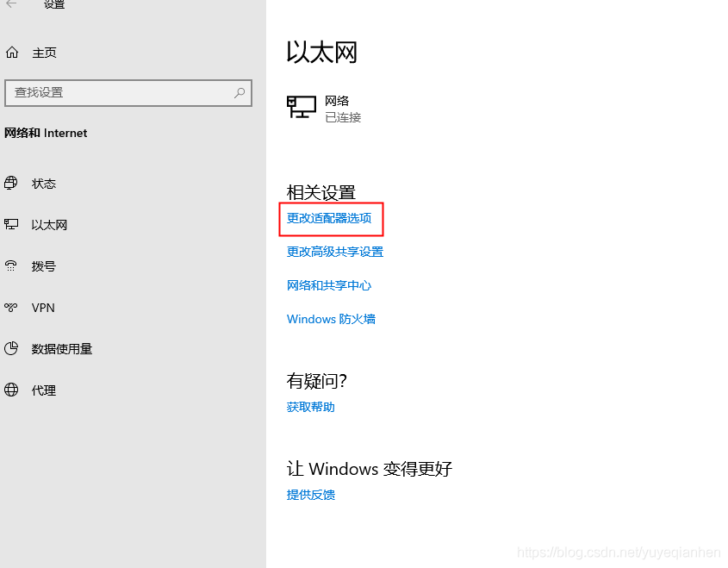Image resolution: width=728 pixels, height=568 pixels.
Task: Click the globe icon beside 代理
Action: tap(11, 390)
